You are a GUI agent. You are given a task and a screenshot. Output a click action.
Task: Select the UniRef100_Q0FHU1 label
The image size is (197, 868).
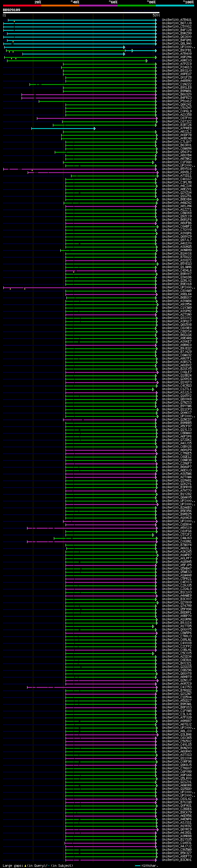pos(176,806)
